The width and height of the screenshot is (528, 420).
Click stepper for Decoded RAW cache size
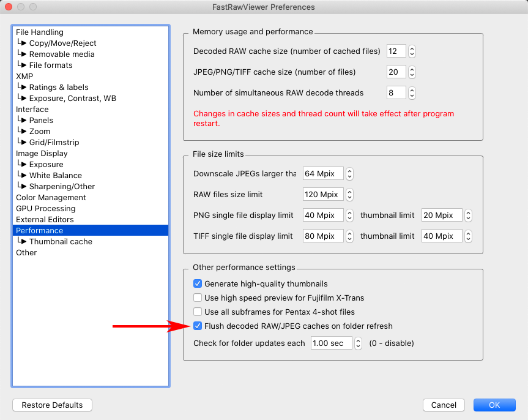point(412,51)
